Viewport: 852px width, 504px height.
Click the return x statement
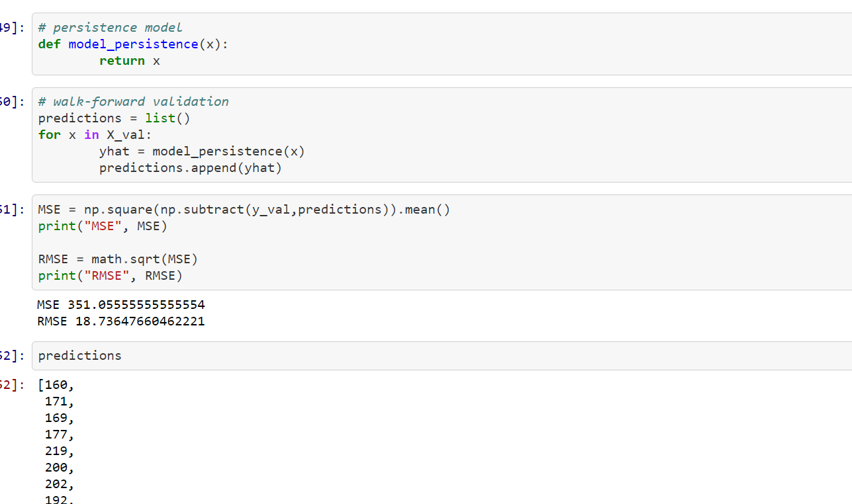coord(128,60)
